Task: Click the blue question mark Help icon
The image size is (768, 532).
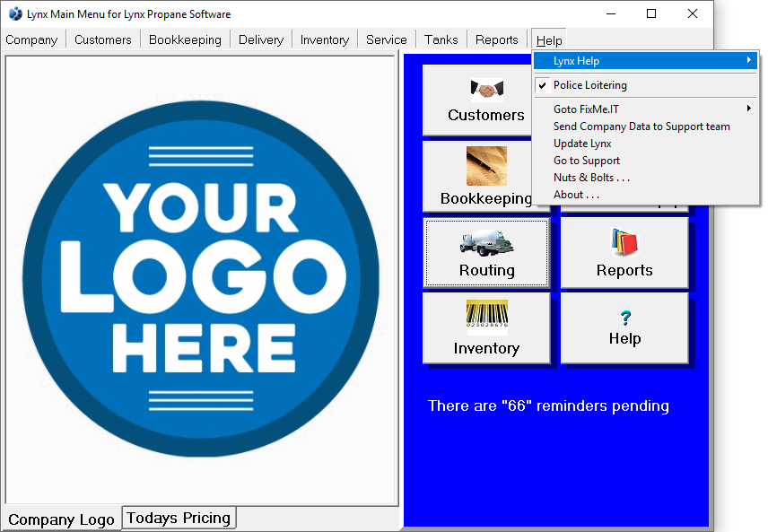Action: [625, 318]
